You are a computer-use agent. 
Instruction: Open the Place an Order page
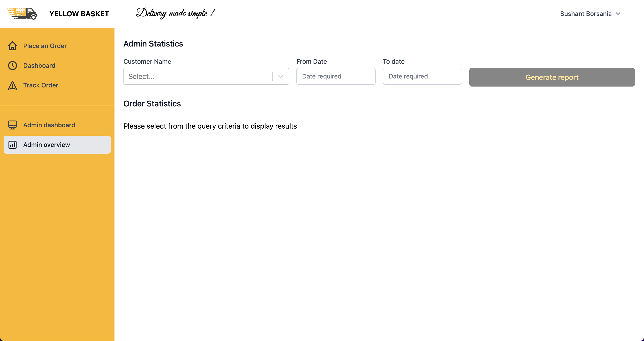[45, 46]
